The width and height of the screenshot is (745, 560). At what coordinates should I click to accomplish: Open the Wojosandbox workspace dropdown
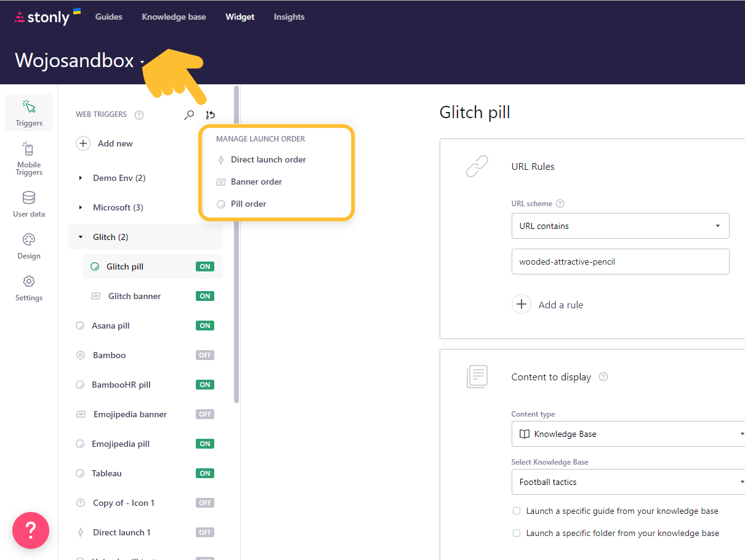point(142,61)
